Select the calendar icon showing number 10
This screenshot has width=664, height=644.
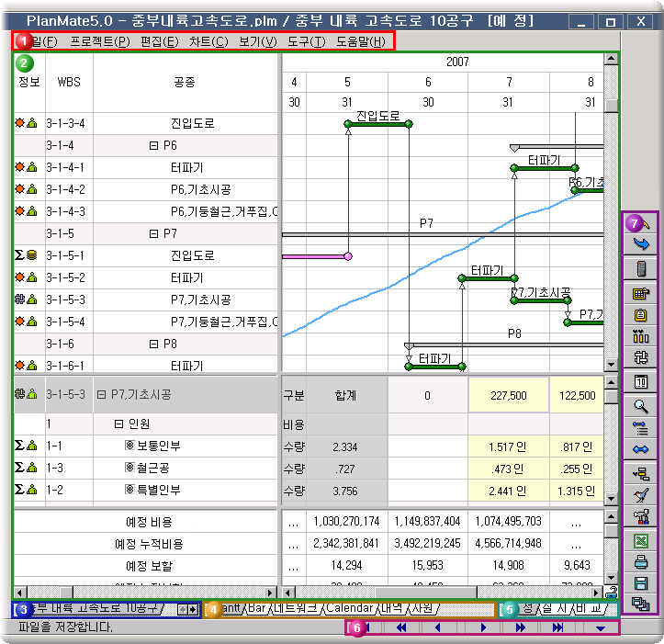point(641,381)
